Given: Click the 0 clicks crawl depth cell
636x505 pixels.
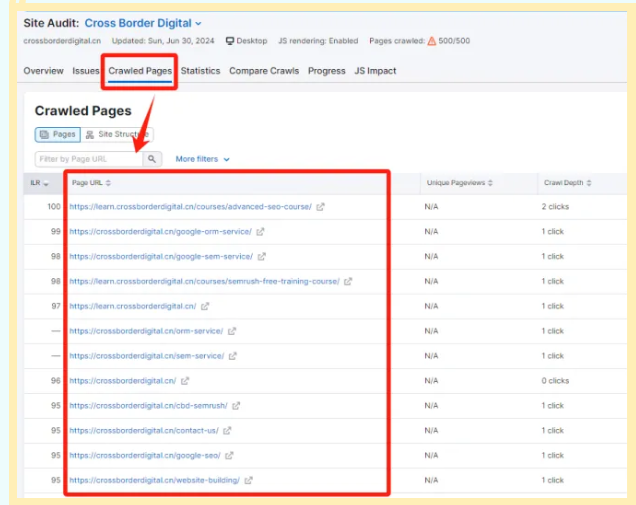Looking at the screenshot, I should point(555,381).
